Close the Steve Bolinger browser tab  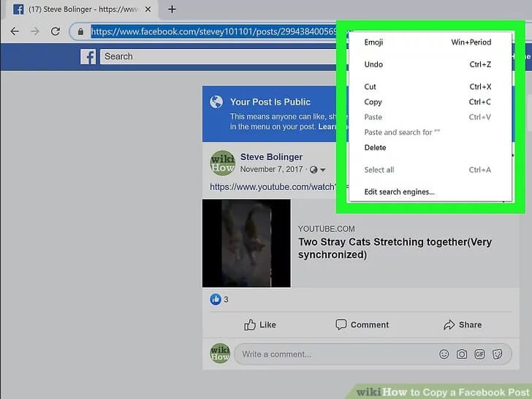click(x=148, y=9)
